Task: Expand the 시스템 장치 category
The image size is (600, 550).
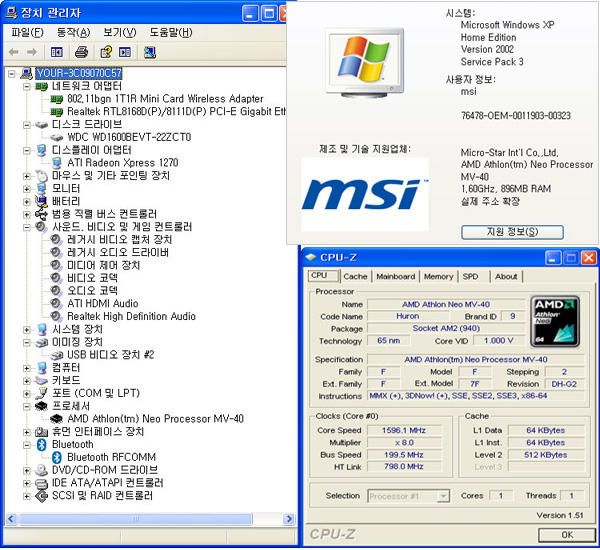Action: [26, 330]
